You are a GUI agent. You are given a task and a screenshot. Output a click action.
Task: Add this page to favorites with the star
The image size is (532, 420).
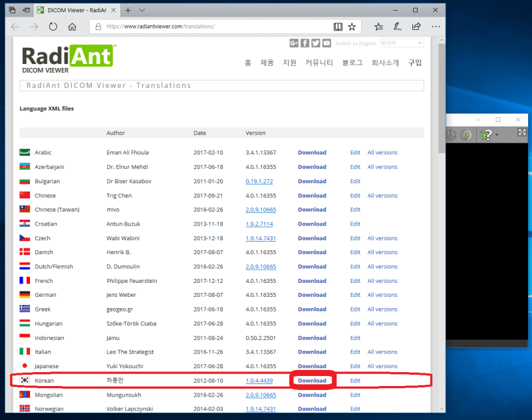tap(352, 27)
